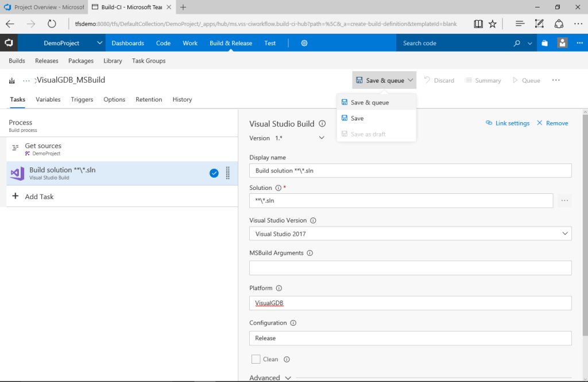Viewport: 588px width, 382px height.
Task: Open the Marketplace shopping bag icon
Action: 544,42
